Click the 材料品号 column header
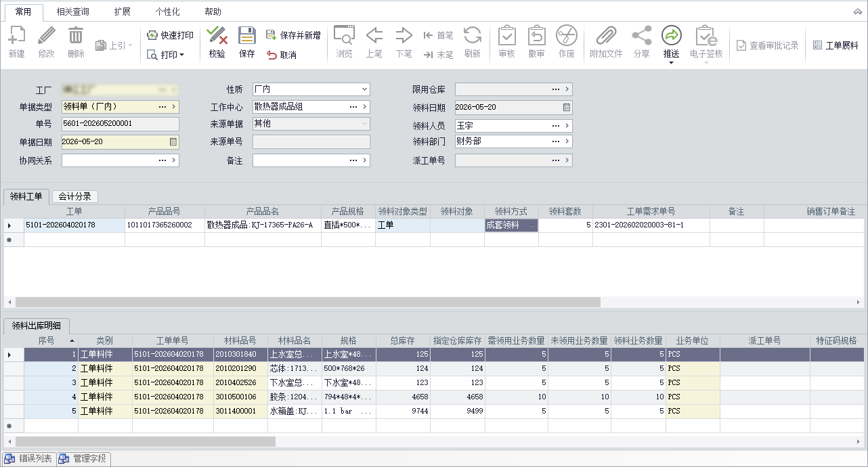 (x=240, y=340)
